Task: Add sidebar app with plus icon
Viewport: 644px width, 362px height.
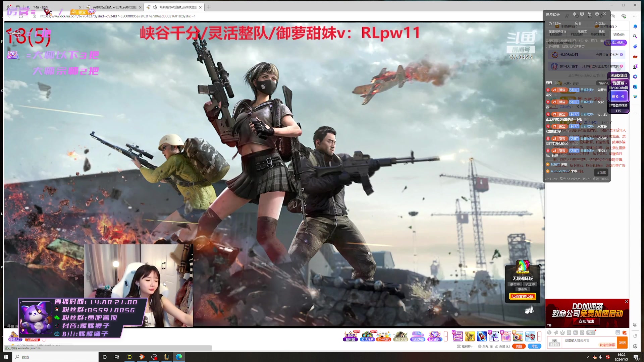Action: tap(635, 113)
